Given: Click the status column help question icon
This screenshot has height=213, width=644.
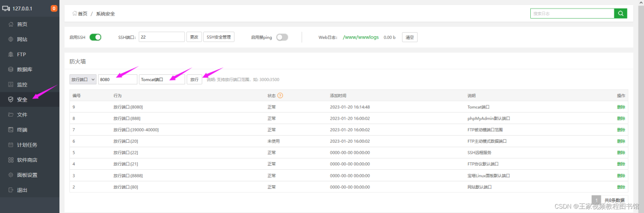Looking at the screenshot, I should (280, 95).
